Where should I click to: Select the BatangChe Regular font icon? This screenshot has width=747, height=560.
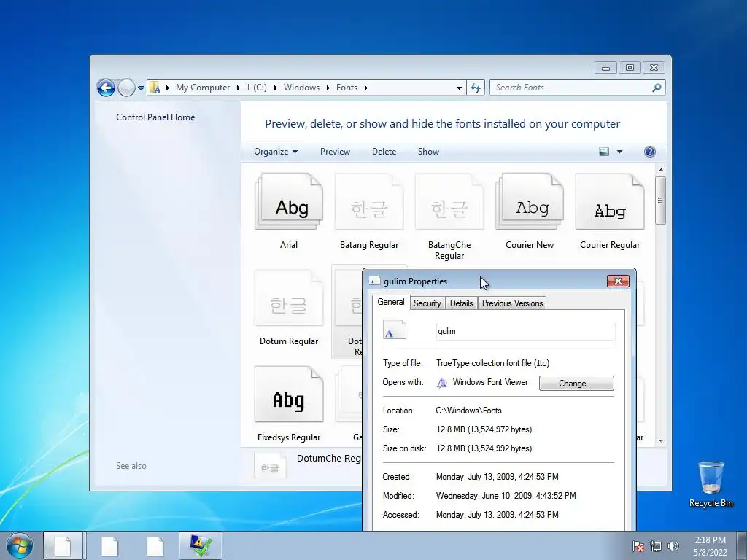click(449, 202)
